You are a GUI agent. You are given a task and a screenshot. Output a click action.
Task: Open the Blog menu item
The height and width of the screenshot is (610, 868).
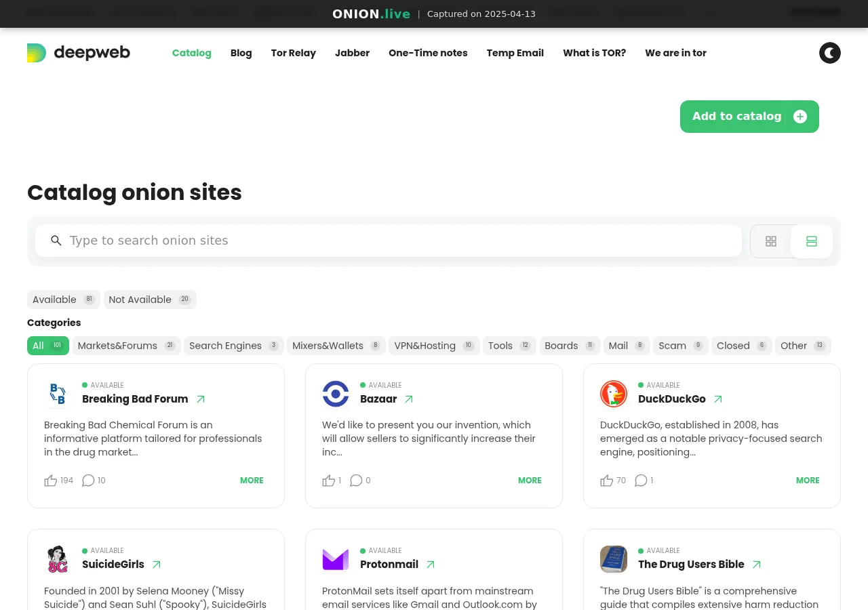pyautogui.click(x=241, y=53)
